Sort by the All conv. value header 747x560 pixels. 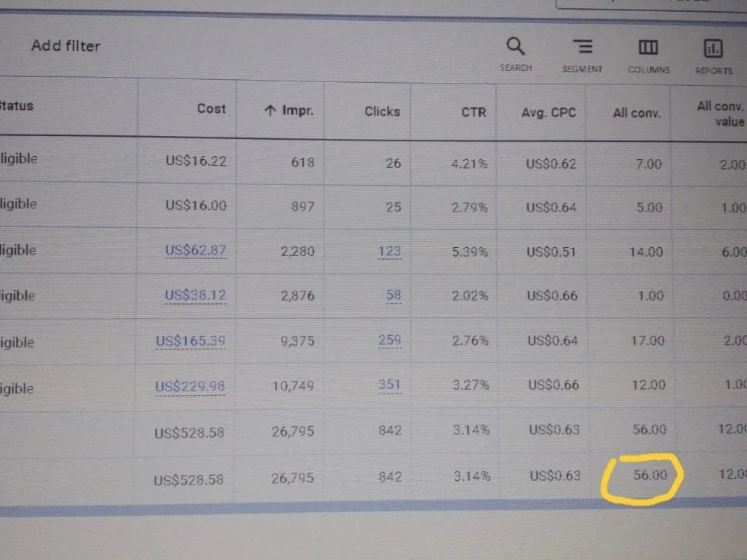click(720, 113)
